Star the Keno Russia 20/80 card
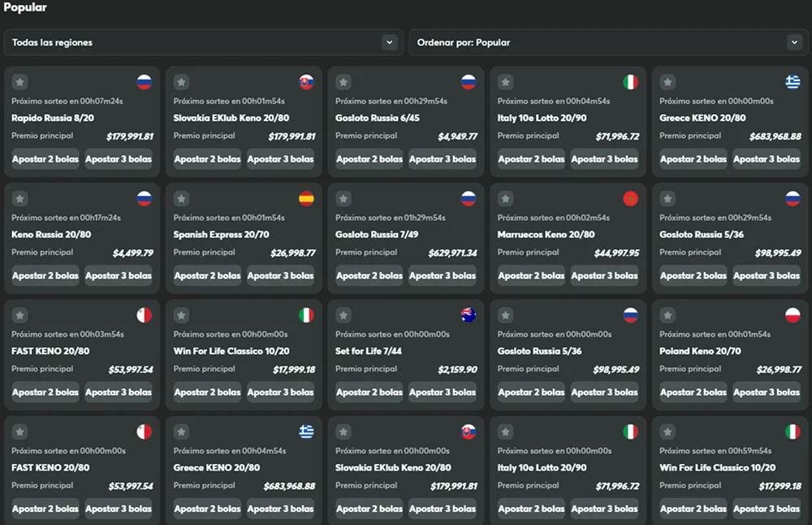Screen dimensions: 812x525 coord(19,198)
